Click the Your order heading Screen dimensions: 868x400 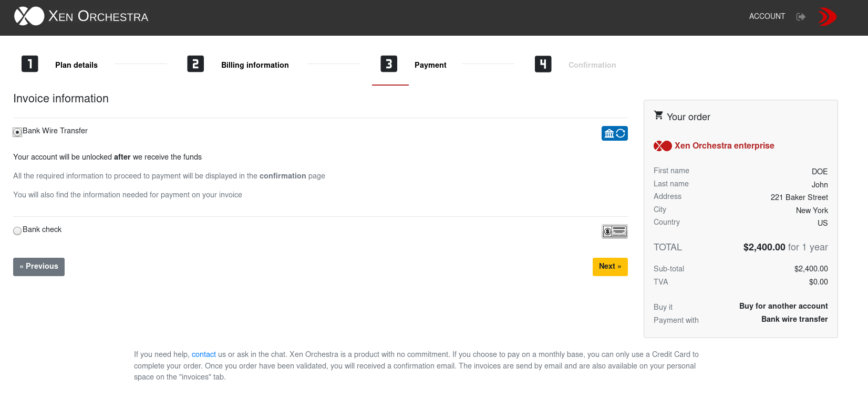pos(688,117)
